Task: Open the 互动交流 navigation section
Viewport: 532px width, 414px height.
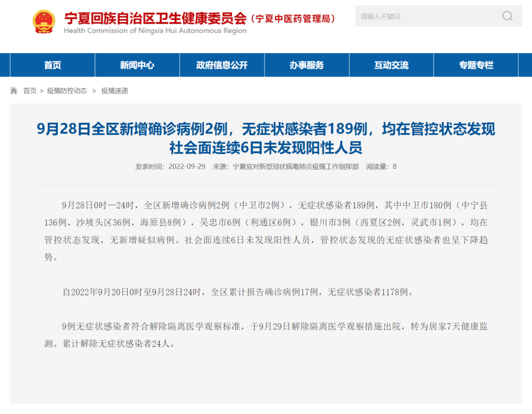Action: pos(391,65)
